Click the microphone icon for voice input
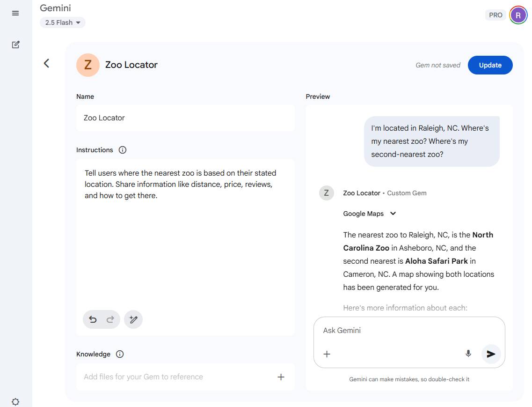This screenshot has width=532, height=407. [468, 354]
